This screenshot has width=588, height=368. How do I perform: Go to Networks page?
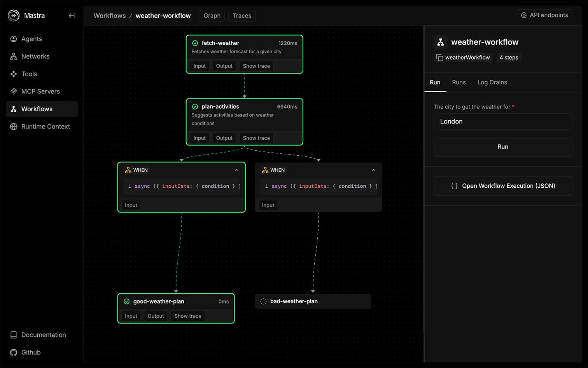tap(42, 56)
